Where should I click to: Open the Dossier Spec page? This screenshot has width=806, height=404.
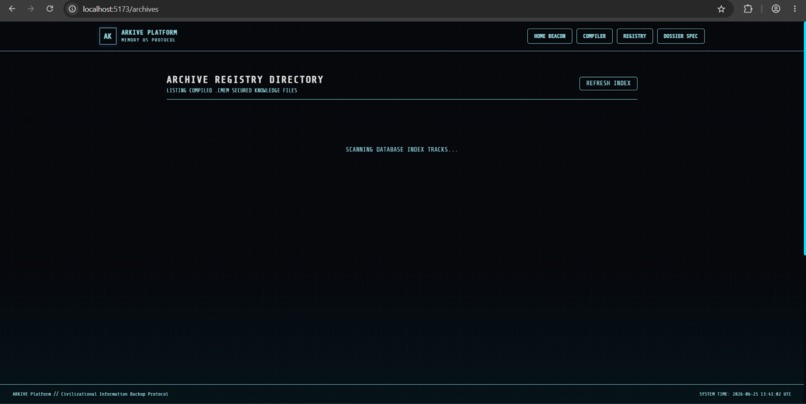coord(681,36)
